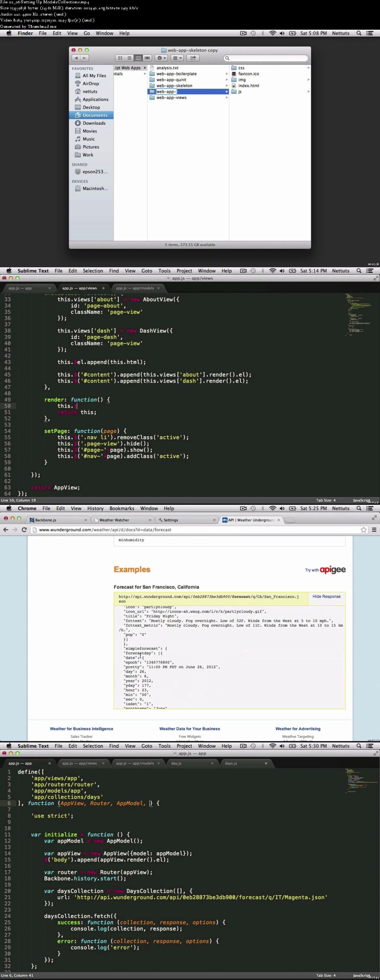380x980 pixels.
Task: Expand the js folder arrow
Action: 308,92
